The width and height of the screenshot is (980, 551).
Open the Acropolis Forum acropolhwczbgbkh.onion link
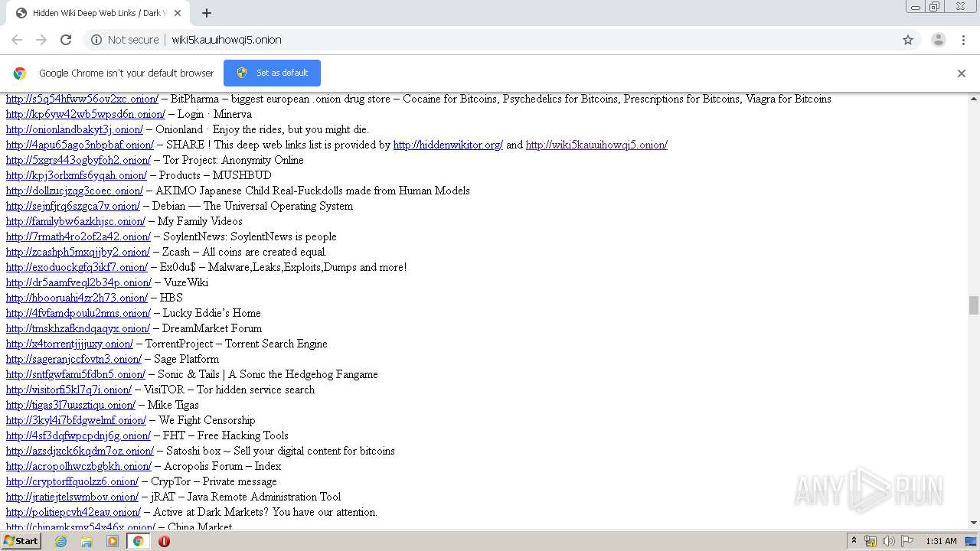click(x=79, y=466)
